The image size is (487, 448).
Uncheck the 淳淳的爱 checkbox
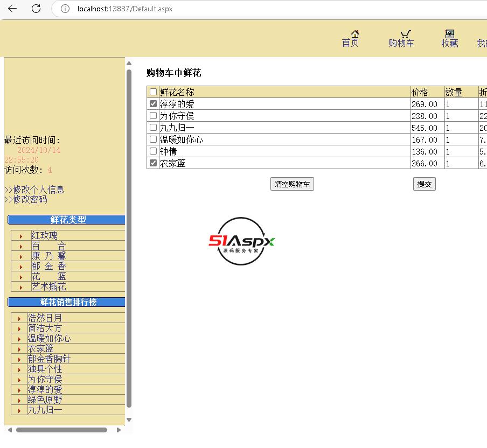[x=154, y=104]
